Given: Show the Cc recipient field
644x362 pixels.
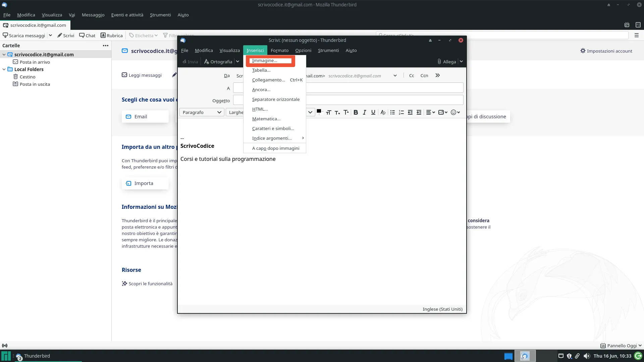Looking at the screenshot, I should pyautogui.click(x=412, y=75).
